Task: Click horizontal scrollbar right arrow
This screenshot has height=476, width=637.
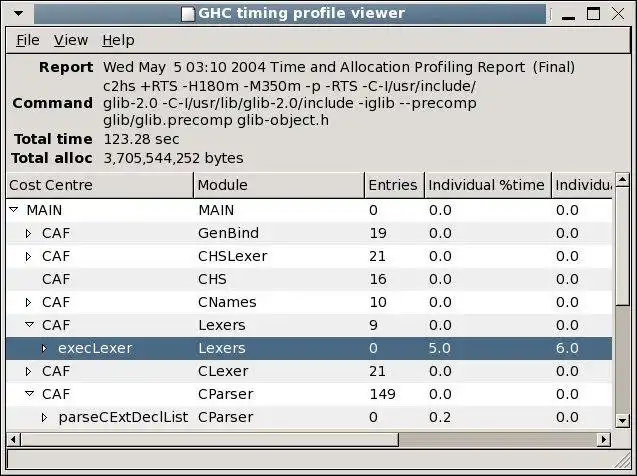Action: click(604, 439)
